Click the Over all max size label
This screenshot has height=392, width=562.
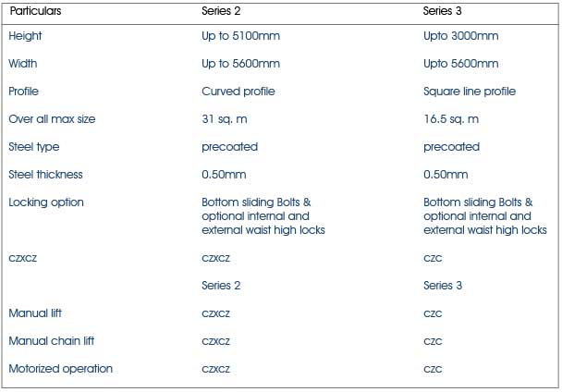coord(52,119)
